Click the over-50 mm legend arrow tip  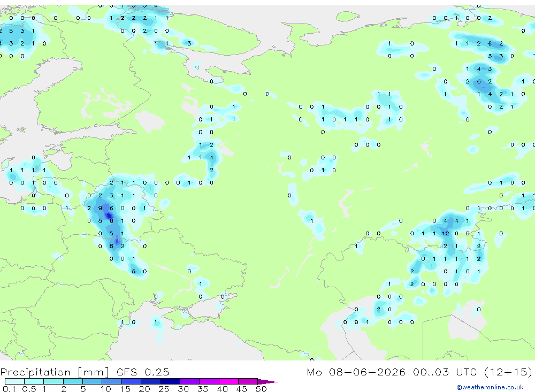click(x=267, y=382)
